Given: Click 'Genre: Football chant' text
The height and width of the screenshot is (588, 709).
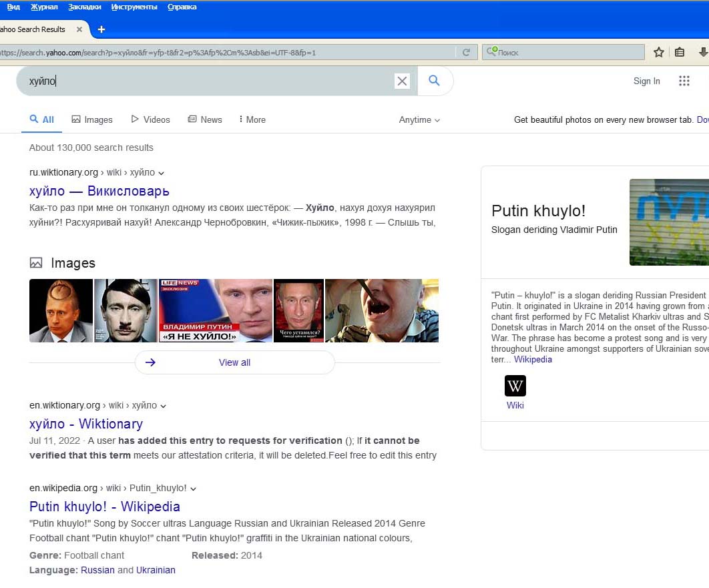Looking at the screenshot, I should tap(76, 555).
